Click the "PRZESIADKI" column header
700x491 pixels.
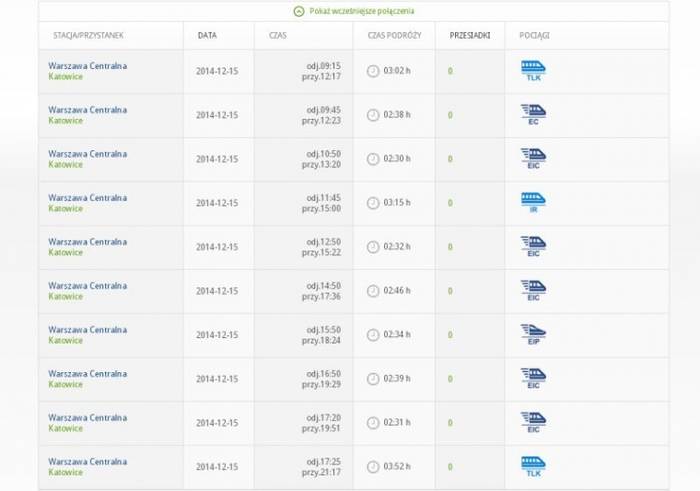point(469,35)
